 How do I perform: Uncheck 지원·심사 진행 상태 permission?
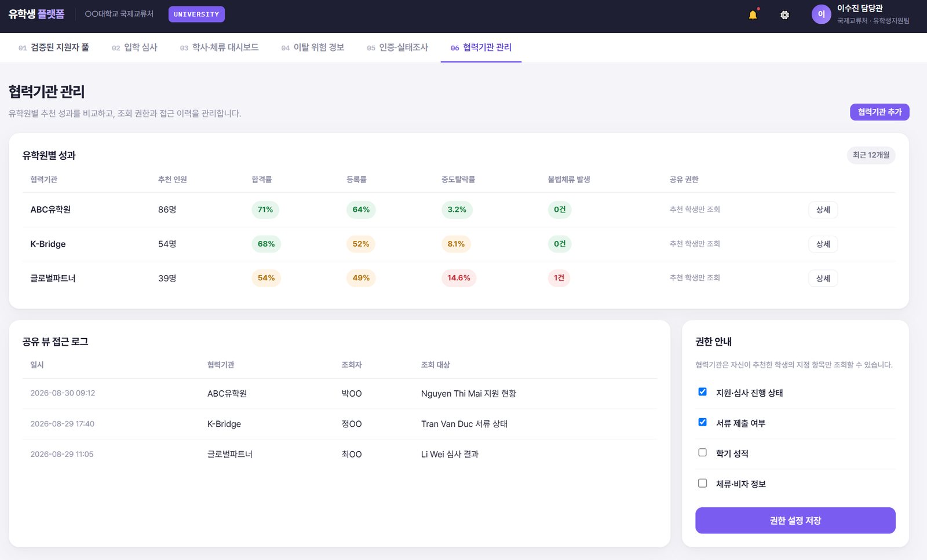[x=702, y=392]
